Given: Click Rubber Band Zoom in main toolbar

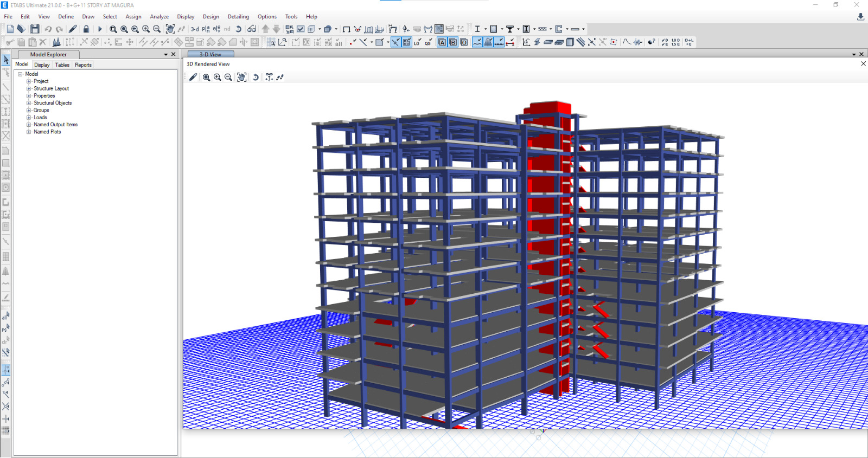Looking at the screenshot, I should 113,29.
